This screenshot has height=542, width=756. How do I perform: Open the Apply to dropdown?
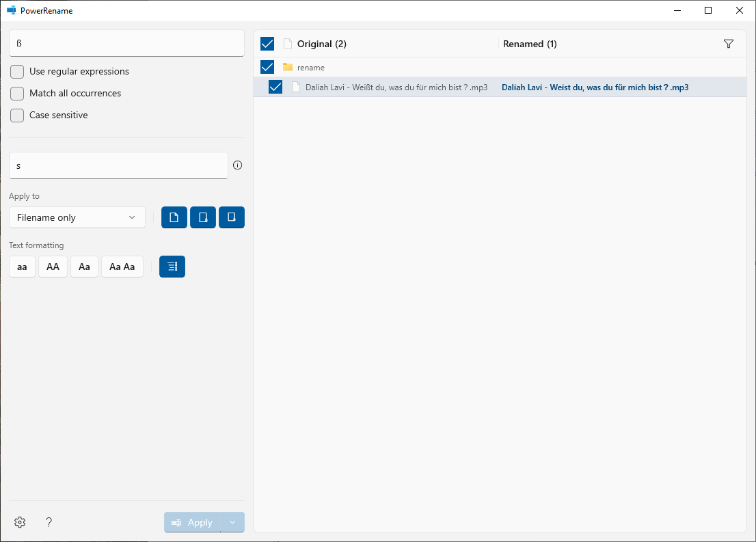pos(77,217)
